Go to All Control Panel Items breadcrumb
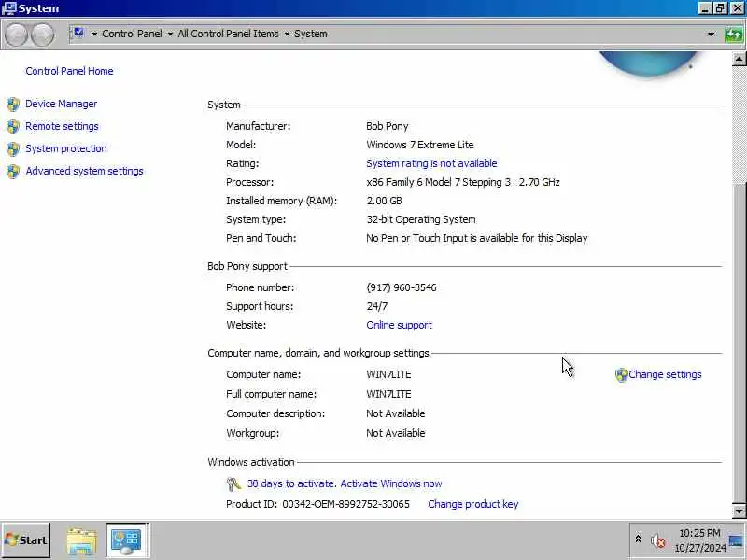Image resolution: width=747 pixels, height=560 pixels. 228,34
